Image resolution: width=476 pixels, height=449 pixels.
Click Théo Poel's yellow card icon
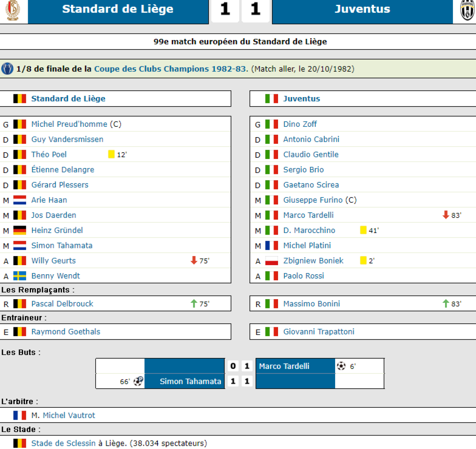click(111, 154)
